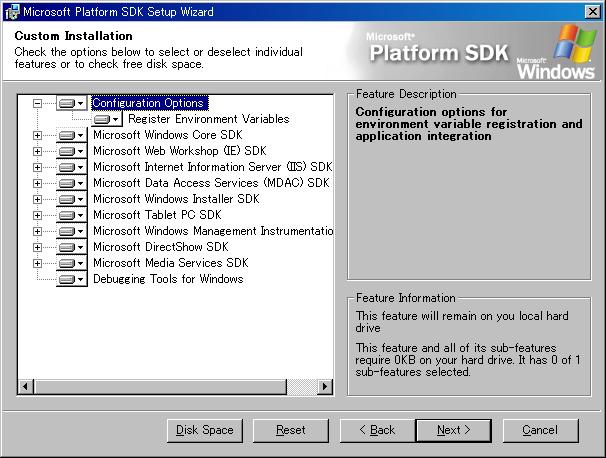Open install-state drive icon for IIS SDK

point(71,167)
